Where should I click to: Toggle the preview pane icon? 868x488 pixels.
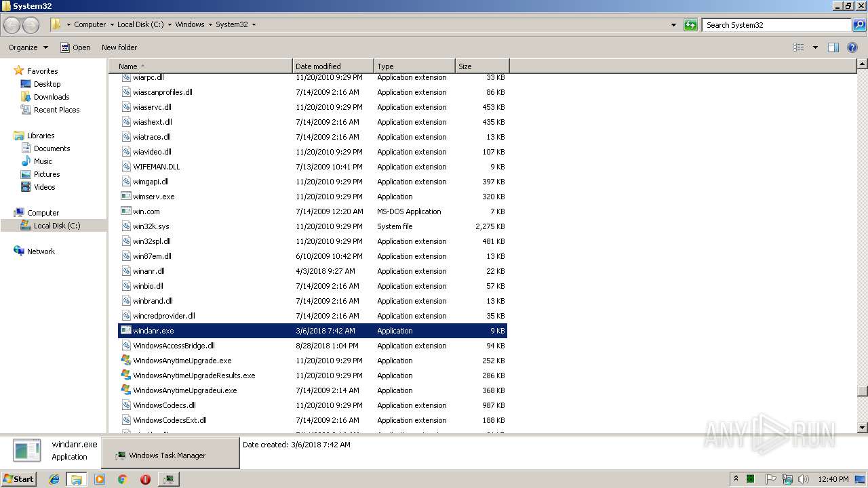click(833, 47)
